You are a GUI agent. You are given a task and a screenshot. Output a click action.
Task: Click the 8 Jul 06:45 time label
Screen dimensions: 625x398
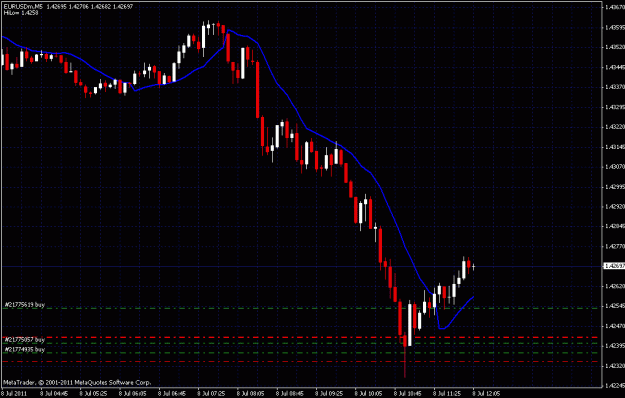(x=172, y=394)
